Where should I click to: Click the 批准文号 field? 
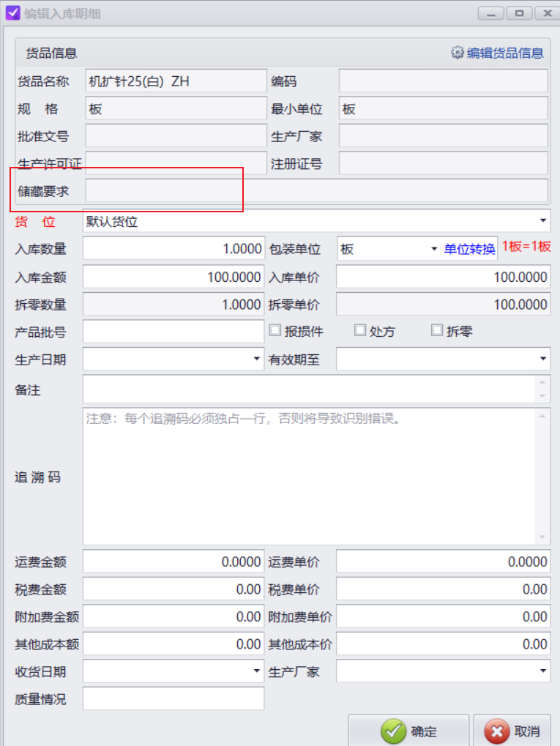click(x=176, y=136)
